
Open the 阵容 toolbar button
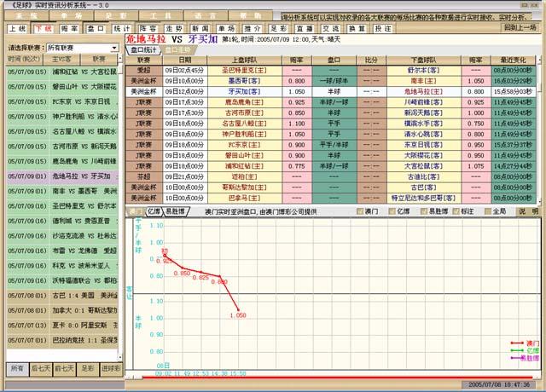pos(148,28)
